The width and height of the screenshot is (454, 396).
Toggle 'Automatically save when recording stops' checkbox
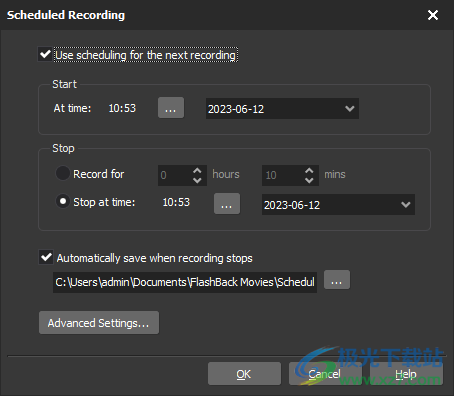click(x=46, y=257)
